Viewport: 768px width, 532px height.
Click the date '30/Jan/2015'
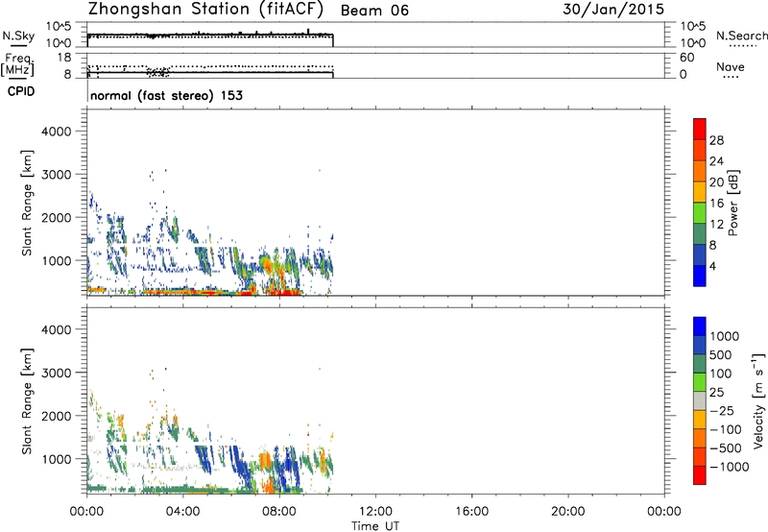click(613, 9)
